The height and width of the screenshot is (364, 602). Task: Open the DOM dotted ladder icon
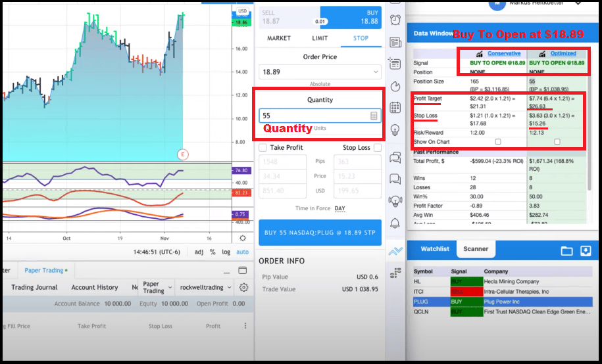pyautogui.click(x=395, y=273)
